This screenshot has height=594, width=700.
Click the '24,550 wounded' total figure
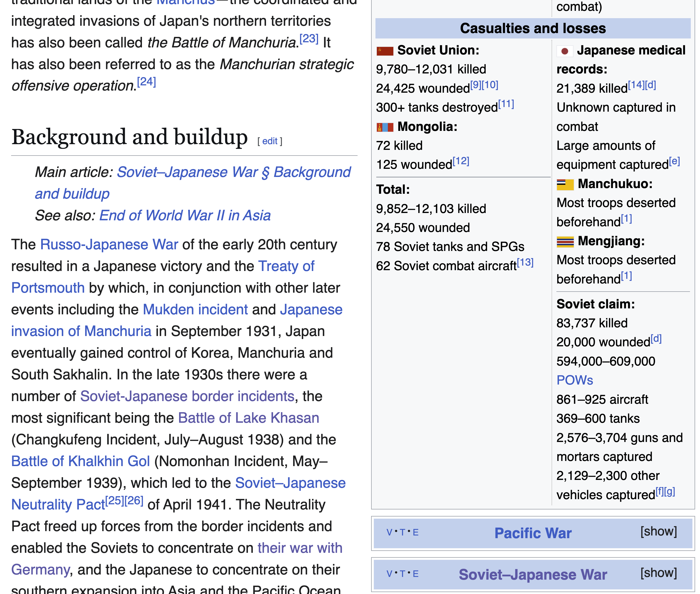click(423, 228)
